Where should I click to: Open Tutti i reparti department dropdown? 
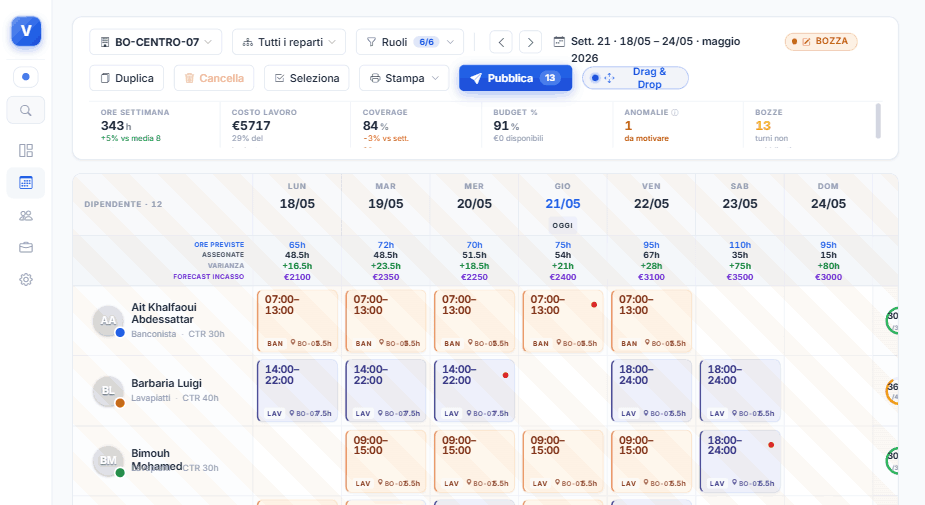coord(289,42)
